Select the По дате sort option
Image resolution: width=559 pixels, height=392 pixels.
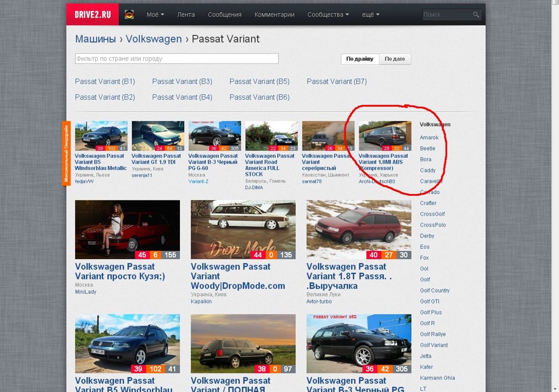(x=395, y=59)
